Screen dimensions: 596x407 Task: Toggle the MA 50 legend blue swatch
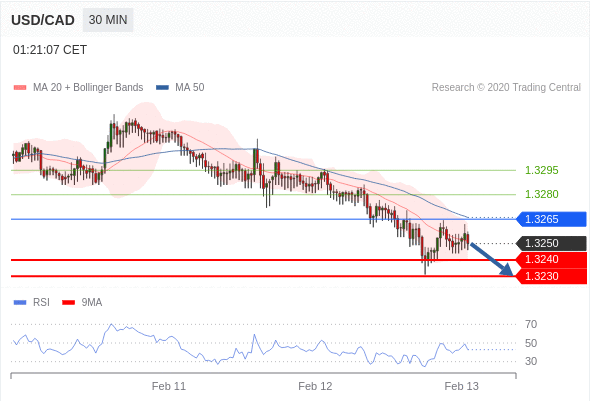(162, 87)
